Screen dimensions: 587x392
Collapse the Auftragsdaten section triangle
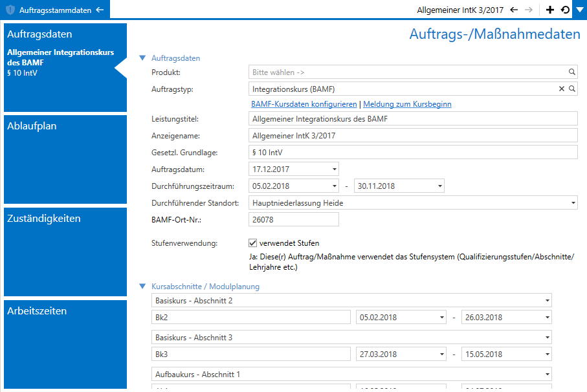142,58
